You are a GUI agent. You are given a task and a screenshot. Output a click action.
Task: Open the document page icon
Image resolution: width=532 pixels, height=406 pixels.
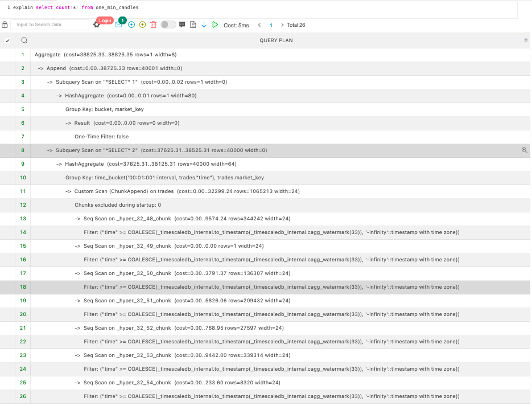tap(193, 25)
